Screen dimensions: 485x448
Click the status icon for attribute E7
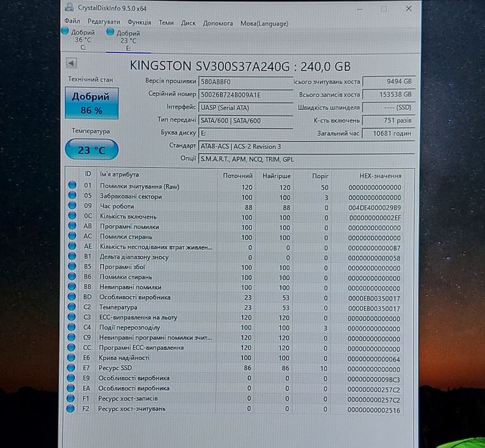(71, 367)
